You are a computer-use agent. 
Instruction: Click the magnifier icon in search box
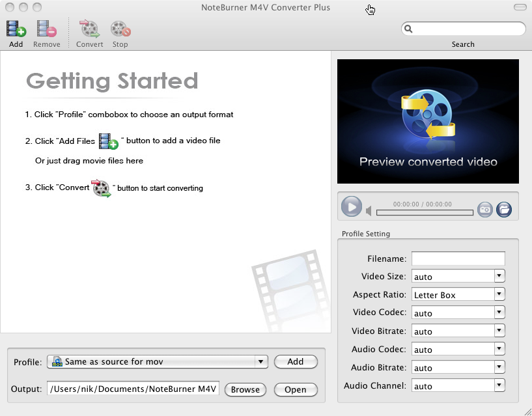[408, 29]
